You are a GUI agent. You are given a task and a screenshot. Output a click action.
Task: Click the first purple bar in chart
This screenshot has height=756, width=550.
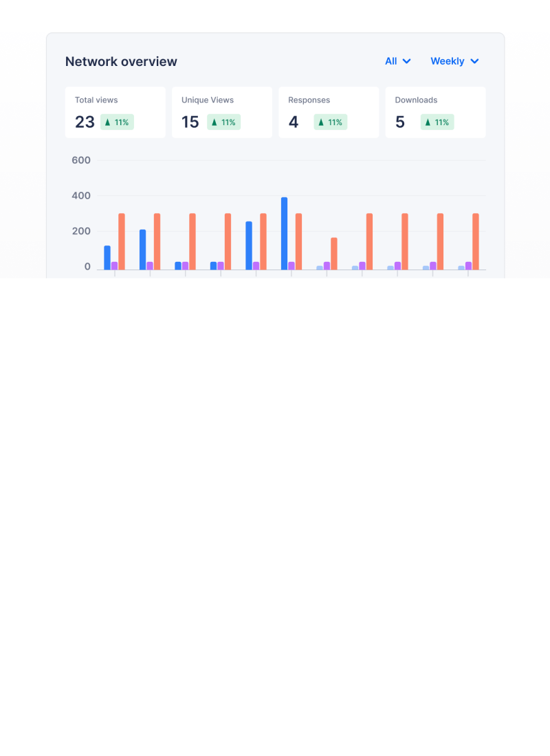(114, 266)
